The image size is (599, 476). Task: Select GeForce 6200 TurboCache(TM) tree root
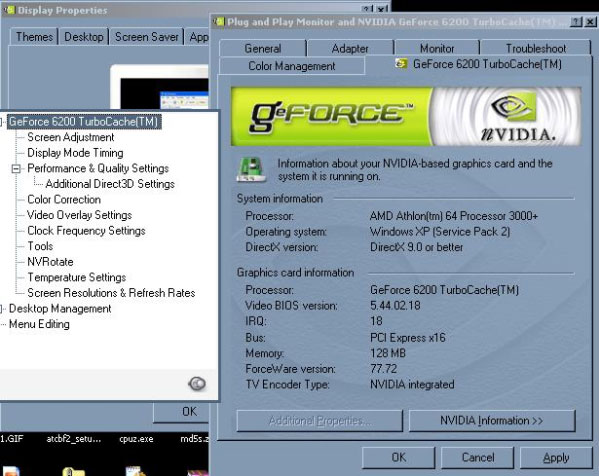(84, 121)
